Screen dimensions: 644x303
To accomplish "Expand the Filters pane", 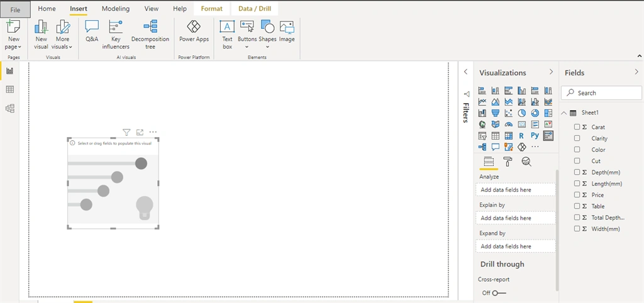I will pyautogui.click(x=466, y=72).
